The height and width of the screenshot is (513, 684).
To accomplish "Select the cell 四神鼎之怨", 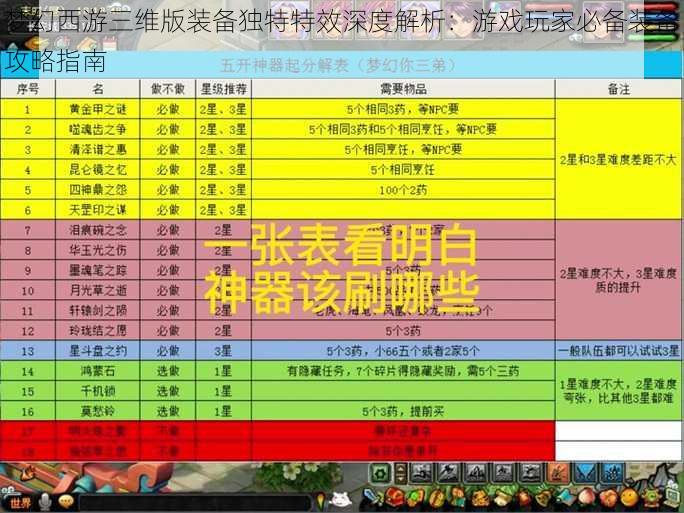I will click(98, 190).
